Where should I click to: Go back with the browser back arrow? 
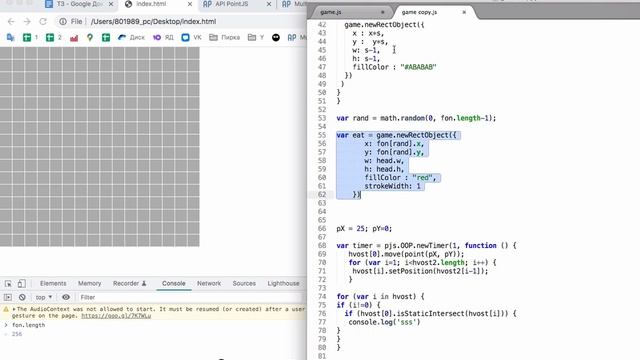pyautogui.click(x=11, y=21)
